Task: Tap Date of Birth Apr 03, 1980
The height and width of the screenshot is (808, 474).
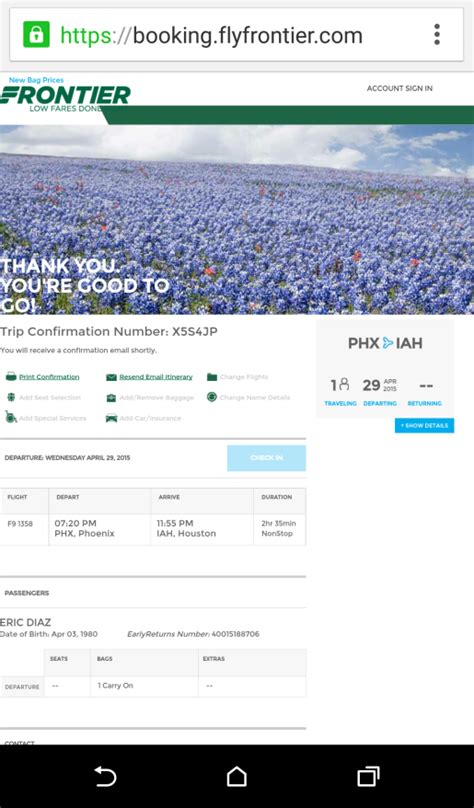Action: pos(49,634)
